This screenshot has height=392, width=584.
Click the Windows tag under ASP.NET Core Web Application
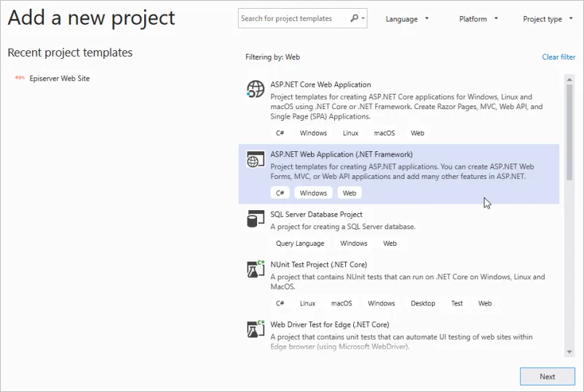(x=313, y=133)
